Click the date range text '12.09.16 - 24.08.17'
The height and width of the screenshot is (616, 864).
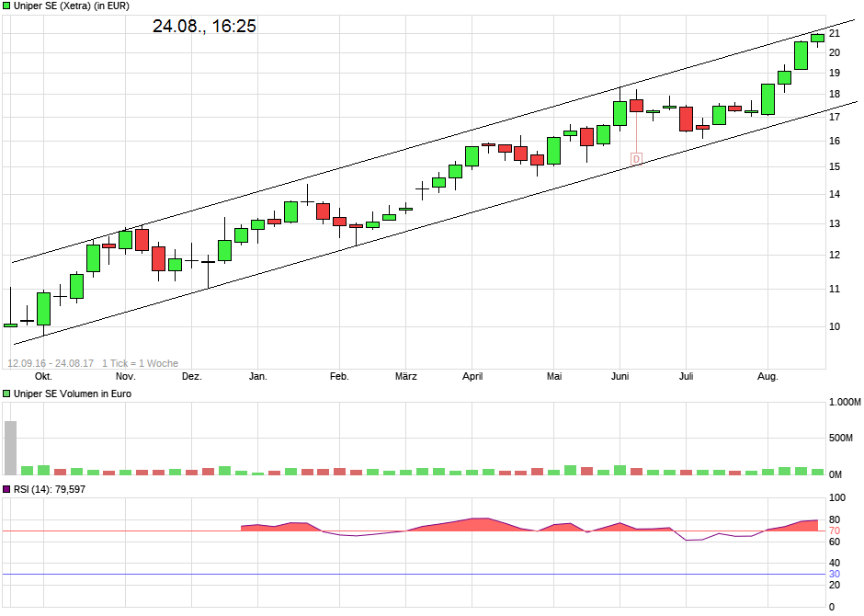click(x=51, y=363)
